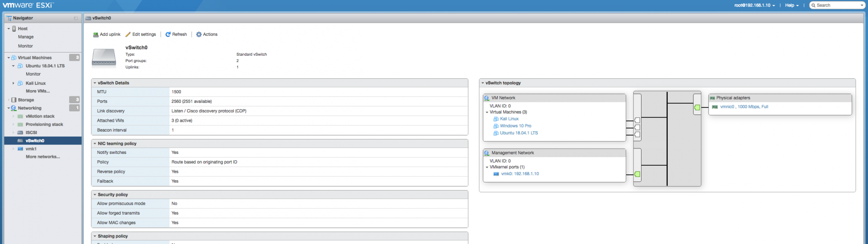The image size is (868, 244).
Task: Click the vmk0 VMkernel port icon
Action: coord(496,174)
